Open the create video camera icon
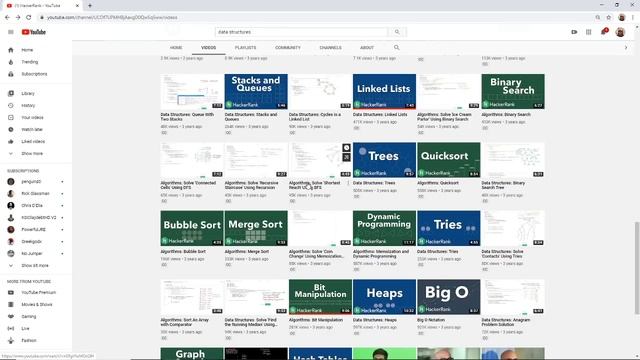This screenshot has height=360, width=640. tap(574, 32)
